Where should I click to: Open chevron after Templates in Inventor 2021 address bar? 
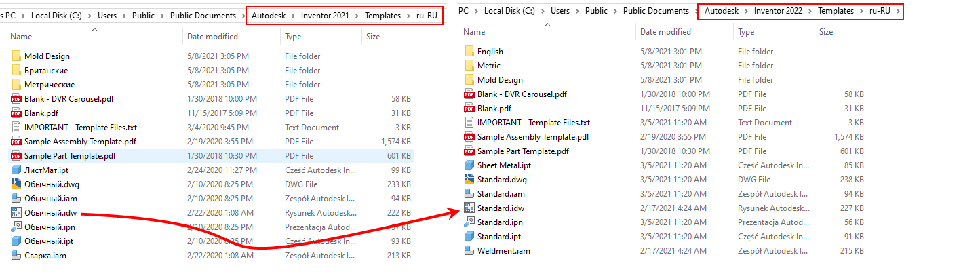click(x=409, y=16)
